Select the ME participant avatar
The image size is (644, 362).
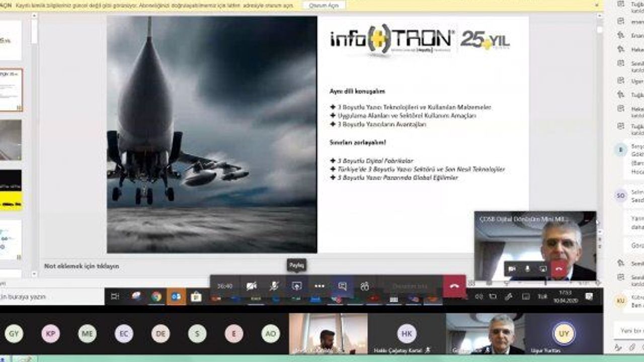(87, 333)
